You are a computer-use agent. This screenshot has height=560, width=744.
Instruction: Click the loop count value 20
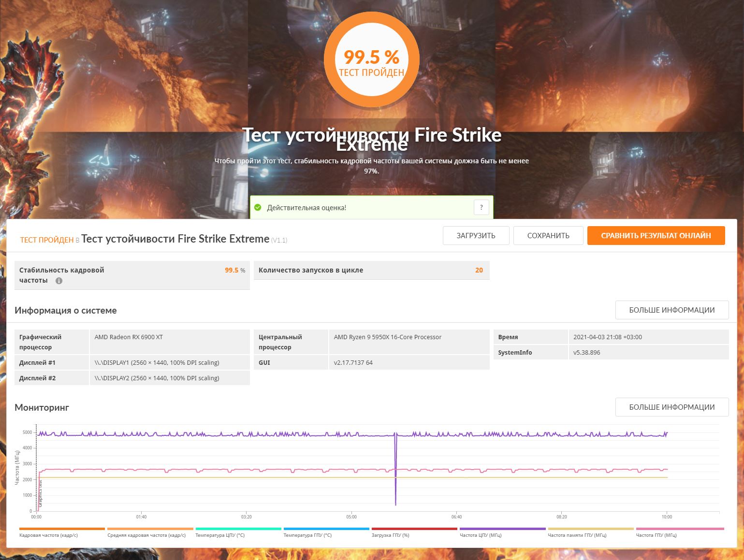[479, 270]
